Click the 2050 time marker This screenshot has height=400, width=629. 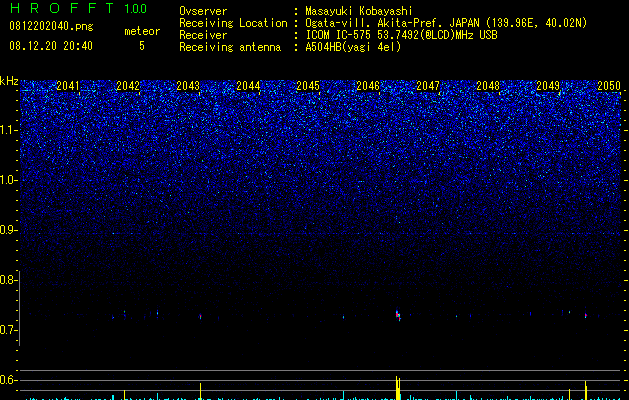[x=609, y=85]
